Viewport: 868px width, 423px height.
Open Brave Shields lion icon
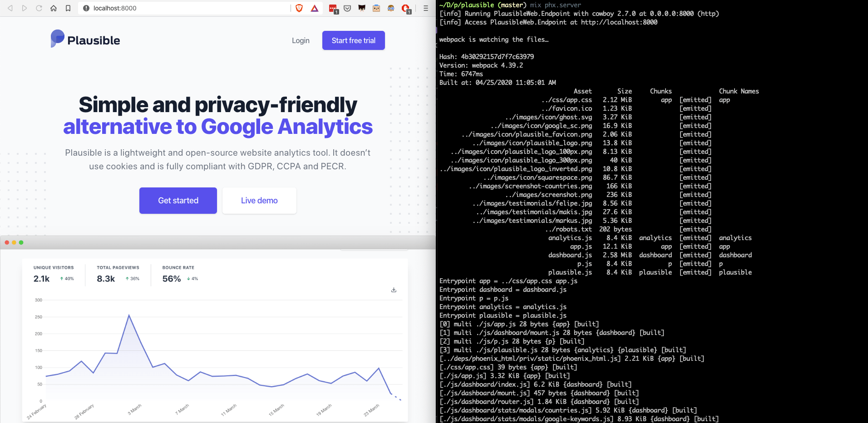(299, 8)
